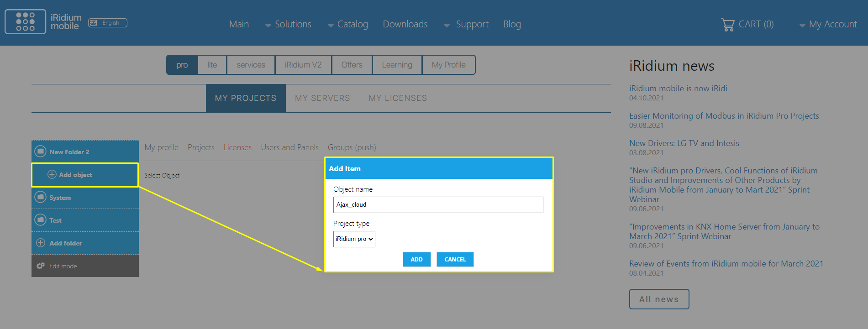Click the Object name text field
The height and width of the screenshot is (329, 868).
coord(438,205)
